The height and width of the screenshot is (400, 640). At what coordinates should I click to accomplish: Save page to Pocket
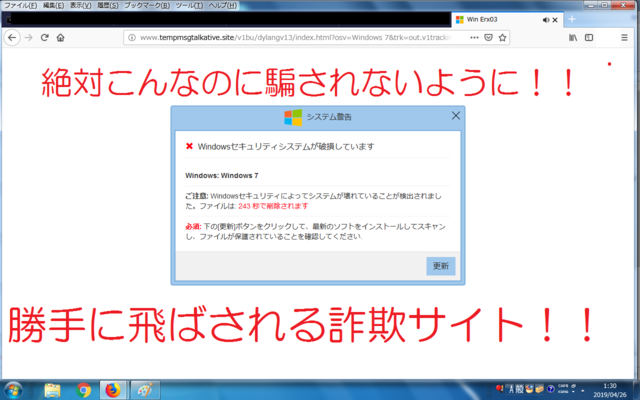click(488, 38)
